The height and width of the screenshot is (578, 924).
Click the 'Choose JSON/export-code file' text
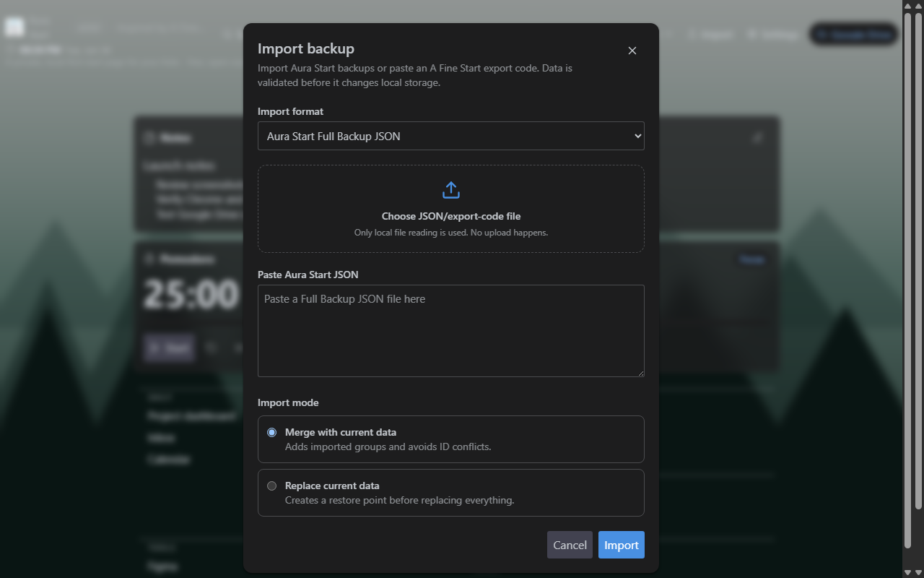click(451, 216)
